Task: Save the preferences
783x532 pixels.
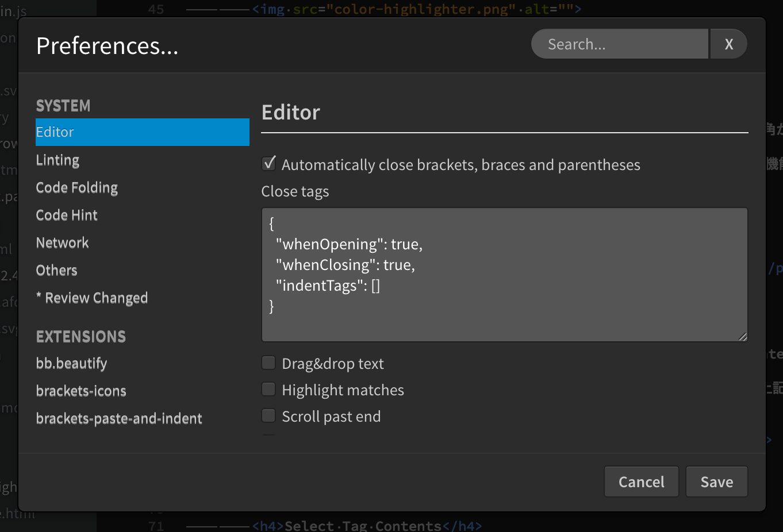Action: point(716,481)
